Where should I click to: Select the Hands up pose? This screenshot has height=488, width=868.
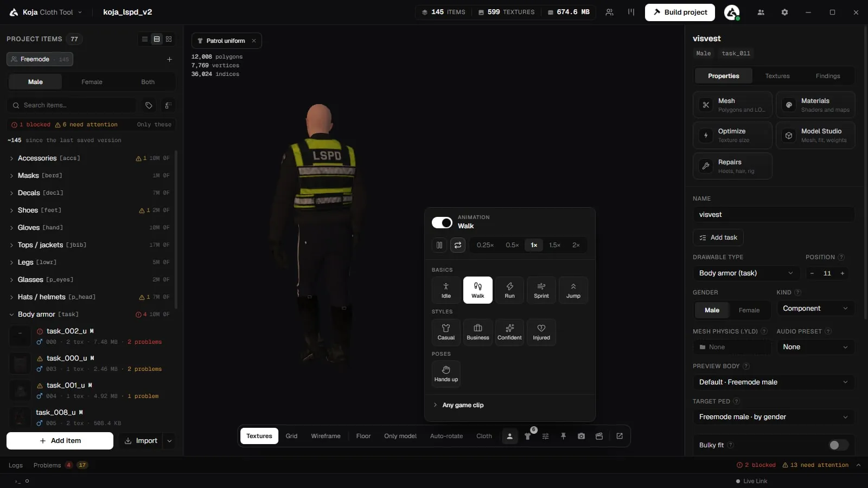pyautogui.click(x=446, y=374)
